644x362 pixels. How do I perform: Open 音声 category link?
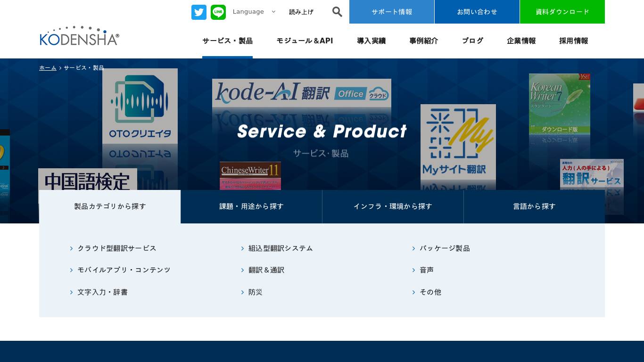click(x=427, y=270)
